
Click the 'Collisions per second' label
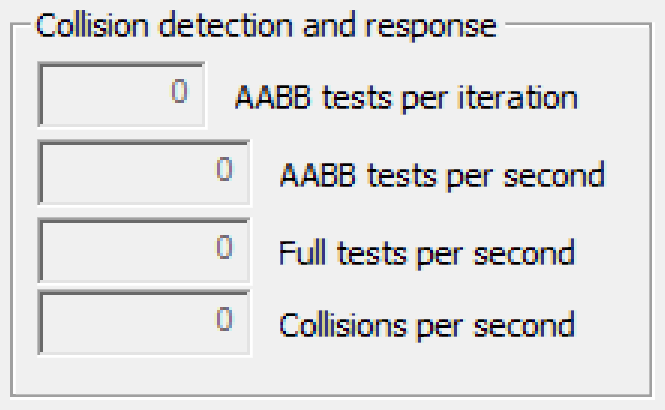(x=427, y=324)
